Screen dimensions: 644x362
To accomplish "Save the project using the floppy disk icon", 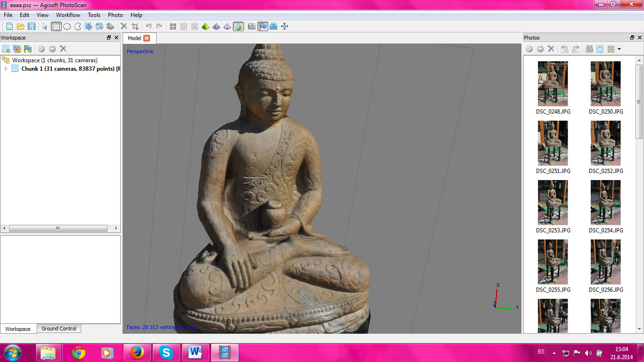I will point(32,26).
